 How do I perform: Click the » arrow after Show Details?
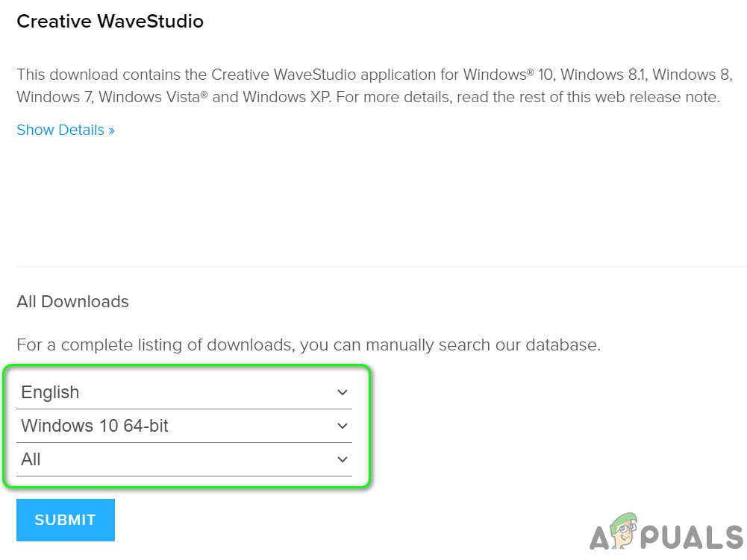(111, 130)
